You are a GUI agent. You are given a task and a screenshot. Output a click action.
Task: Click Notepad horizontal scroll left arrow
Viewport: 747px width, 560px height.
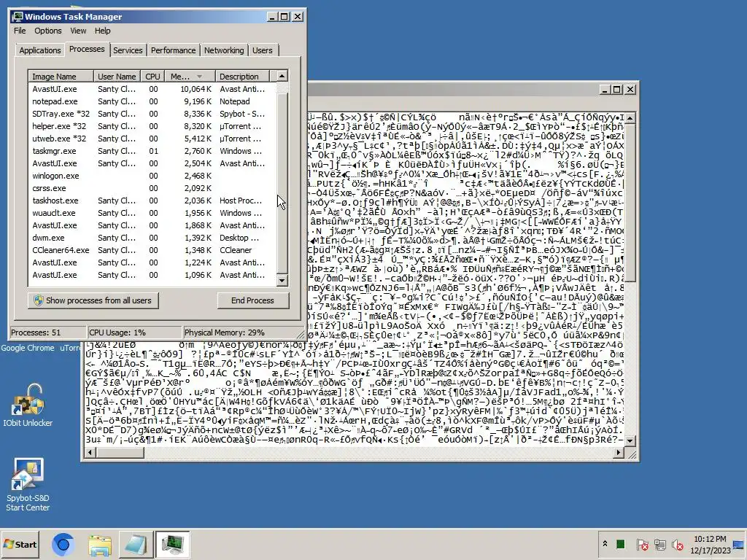(90, 452)
